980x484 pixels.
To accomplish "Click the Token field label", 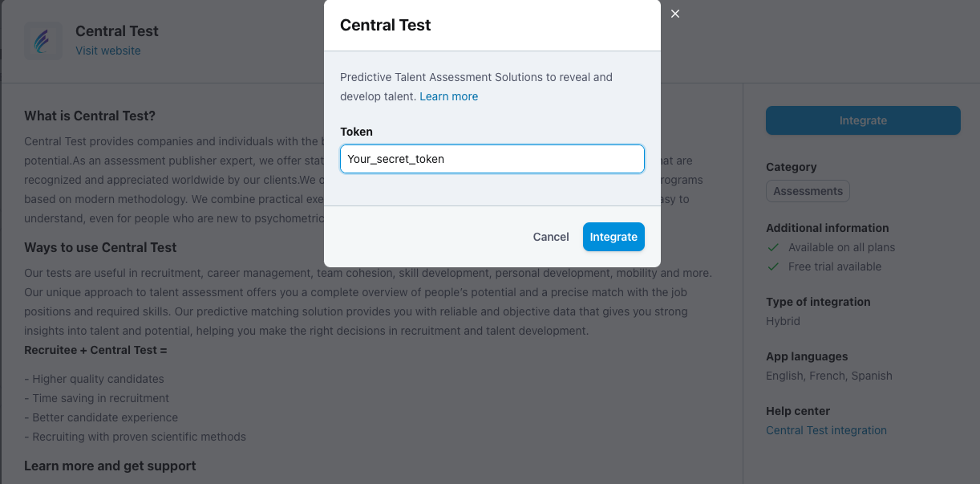I will (x=356, y=132).
